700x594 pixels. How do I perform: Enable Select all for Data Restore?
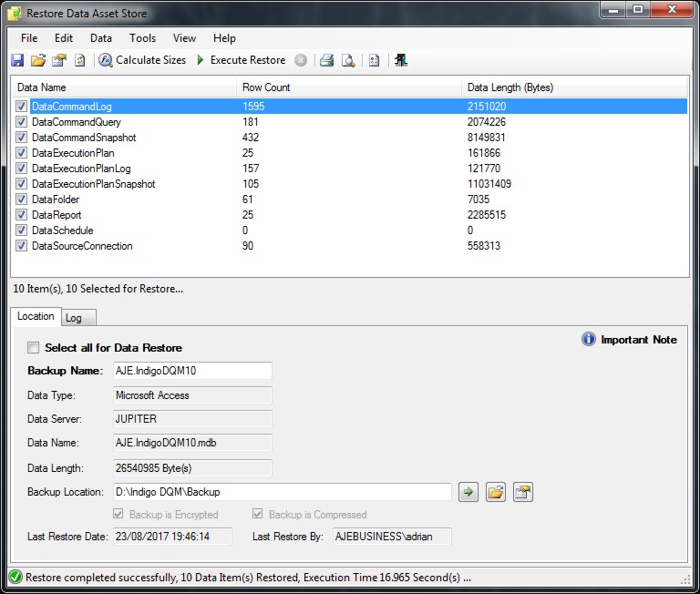(34, 348)
